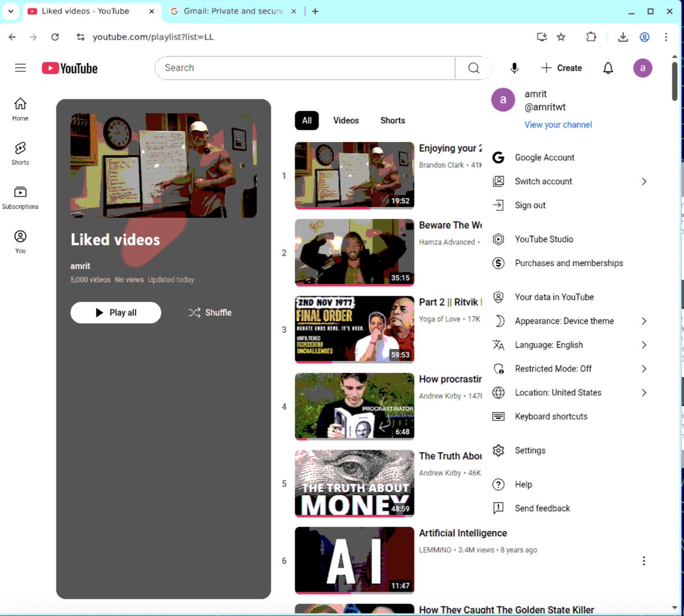Open Google Account from menu
This screenshot has width=684, height=616.
[571, 157]
